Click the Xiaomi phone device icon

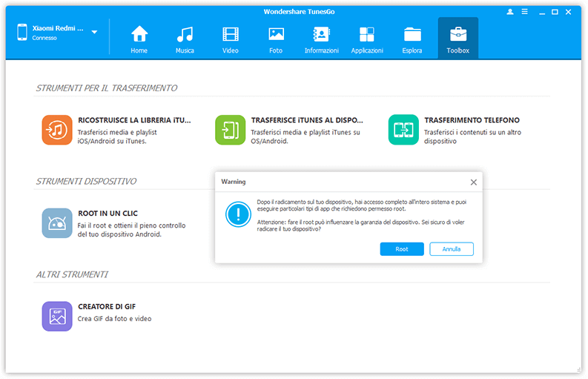click(22, 33)
